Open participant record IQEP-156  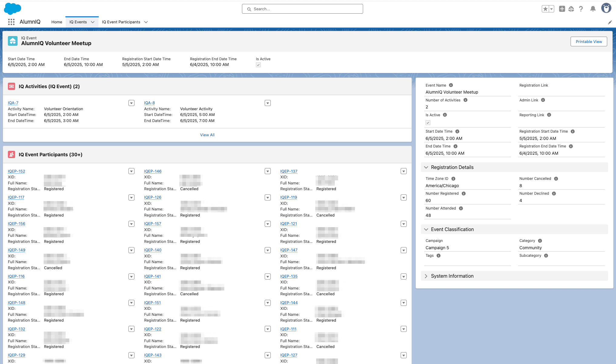coord(16,223)
